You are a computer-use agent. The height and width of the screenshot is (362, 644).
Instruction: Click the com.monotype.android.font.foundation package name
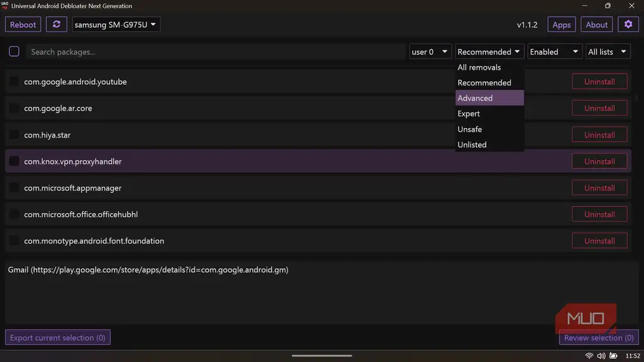point(94,241)
